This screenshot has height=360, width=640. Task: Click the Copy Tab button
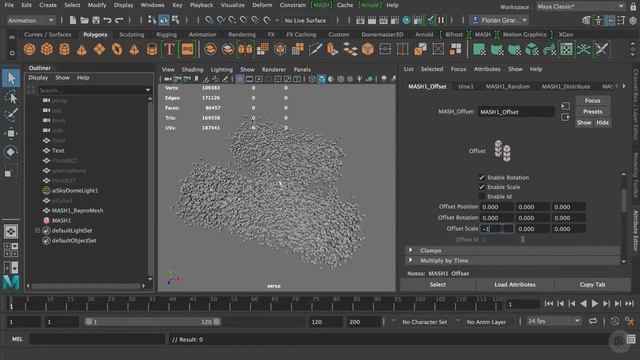coord(592,284)
